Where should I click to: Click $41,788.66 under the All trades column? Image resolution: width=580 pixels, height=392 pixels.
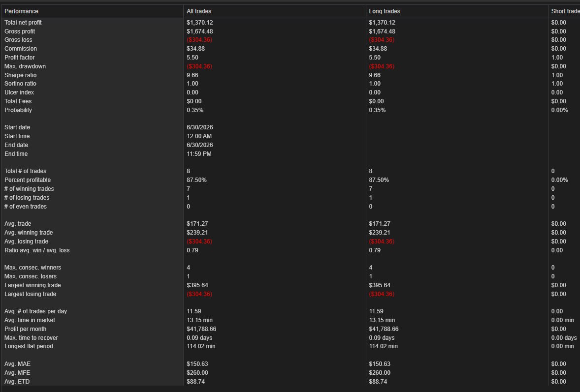201,329
